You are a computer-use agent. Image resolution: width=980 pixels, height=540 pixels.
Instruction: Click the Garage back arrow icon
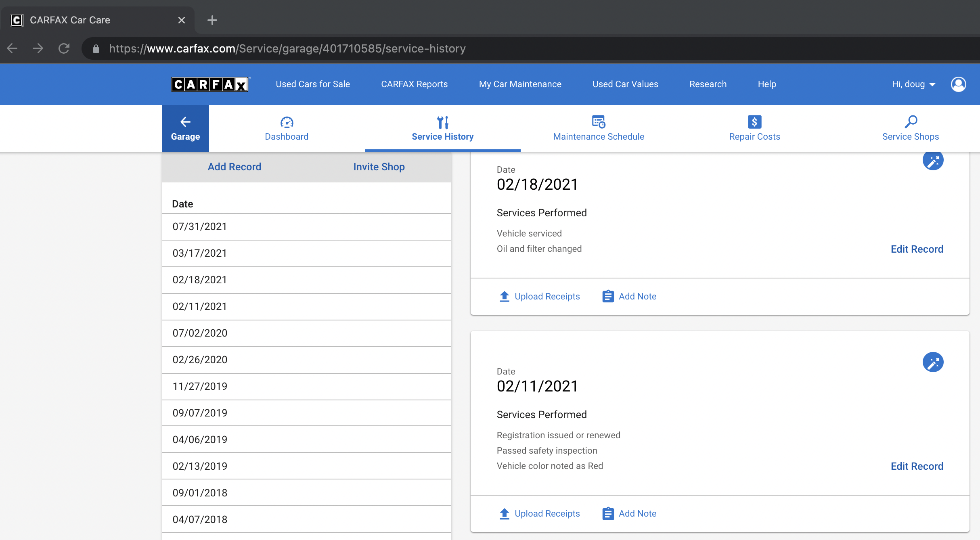[185, 121]
